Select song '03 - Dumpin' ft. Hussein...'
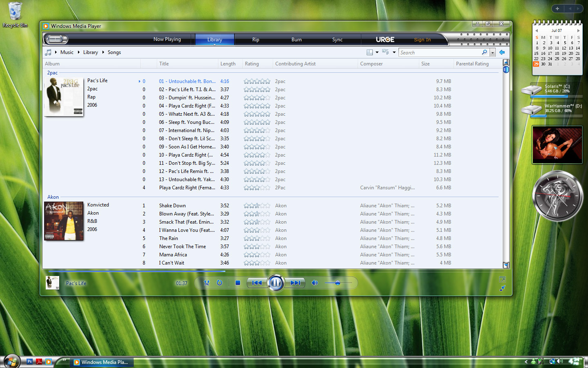 coord(187,98)
